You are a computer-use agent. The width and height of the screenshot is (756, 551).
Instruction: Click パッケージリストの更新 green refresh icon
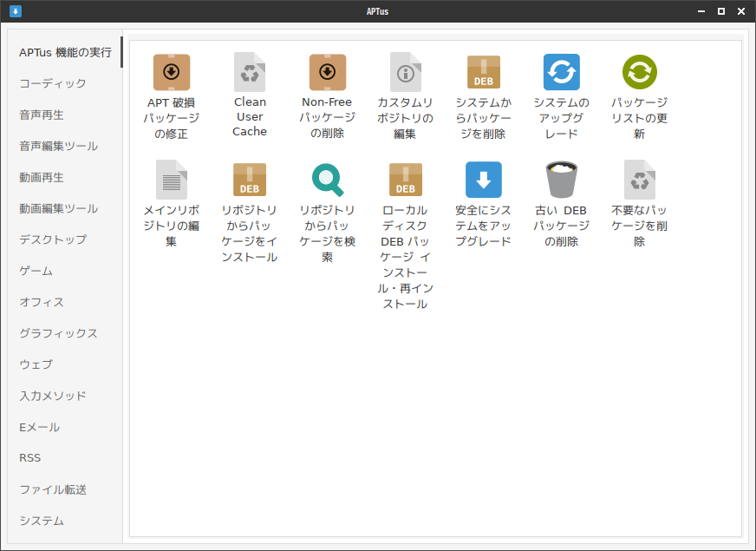click(639, 72)
